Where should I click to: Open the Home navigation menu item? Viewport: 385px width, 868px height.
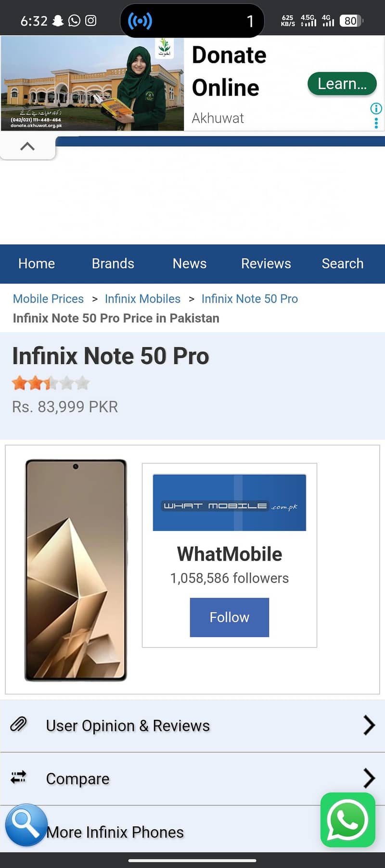coord(36,264)
